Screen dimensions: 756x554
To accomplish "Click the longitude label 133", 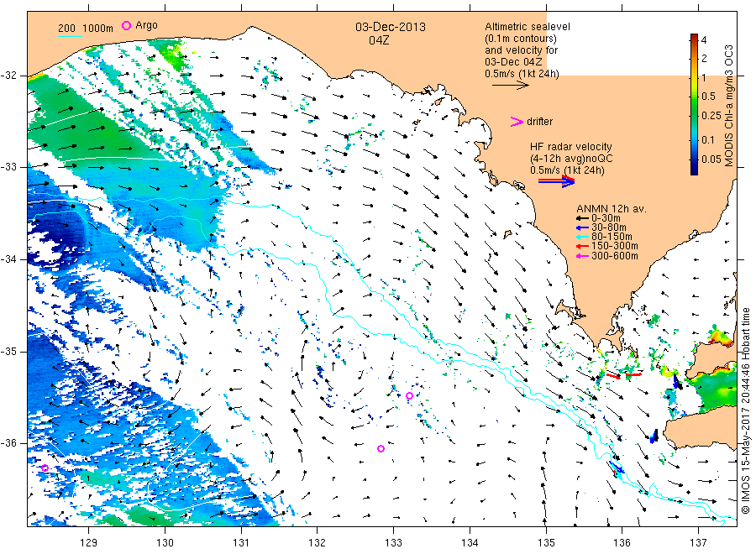I will click(393, 543).
